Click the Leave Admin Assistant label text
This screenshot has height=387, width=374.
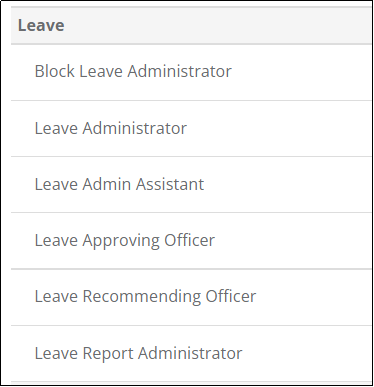pyautogui.click(x=119, y=184)
